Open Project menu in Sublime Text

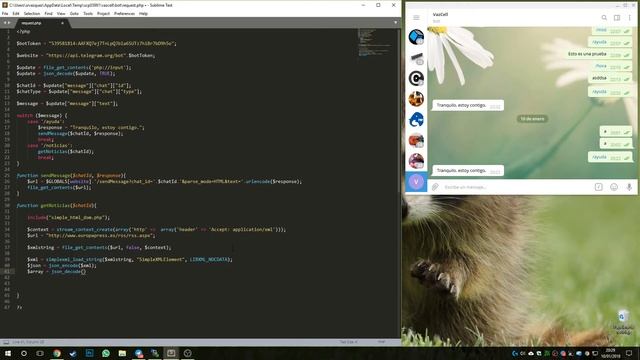pos(103,13)
